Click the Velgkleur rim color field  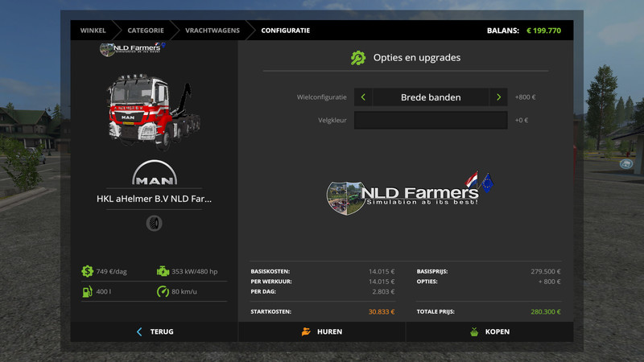pos(431,121)
